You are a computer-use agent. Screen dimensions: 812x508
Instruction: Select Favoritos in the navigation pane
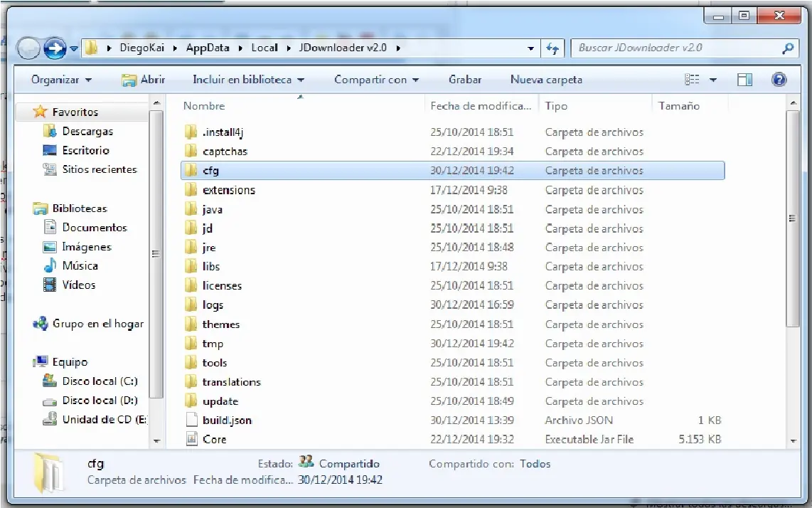coord(75,112)
